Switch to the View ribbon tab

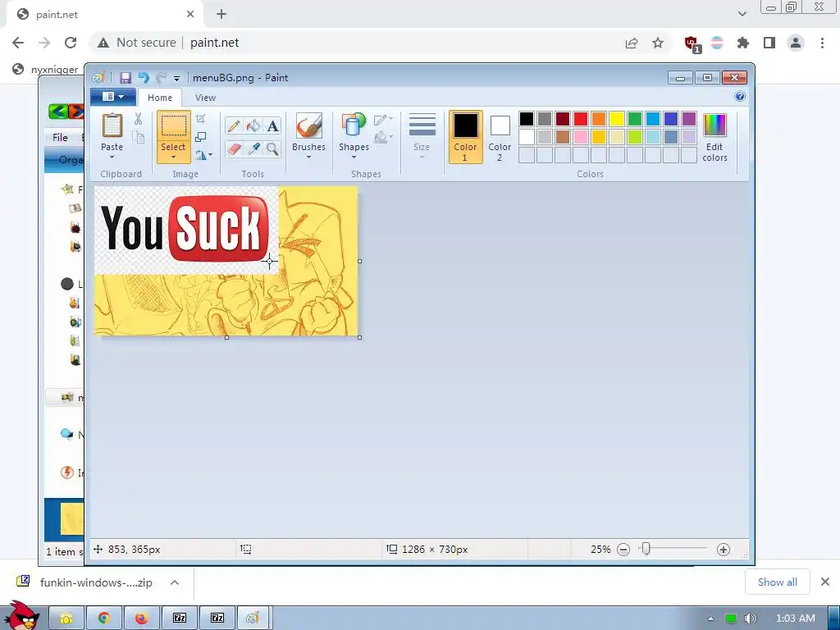click(205, 98)
